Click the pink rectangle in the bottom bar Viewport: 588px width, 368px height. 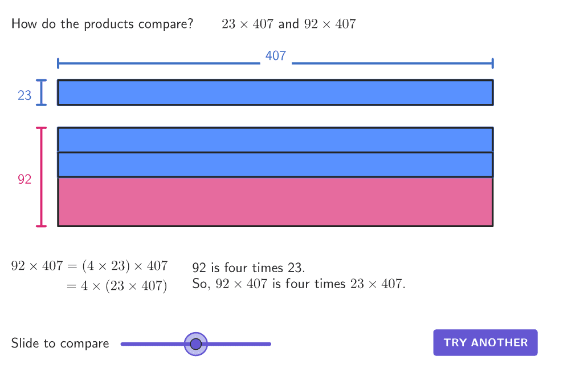point(275,201)
